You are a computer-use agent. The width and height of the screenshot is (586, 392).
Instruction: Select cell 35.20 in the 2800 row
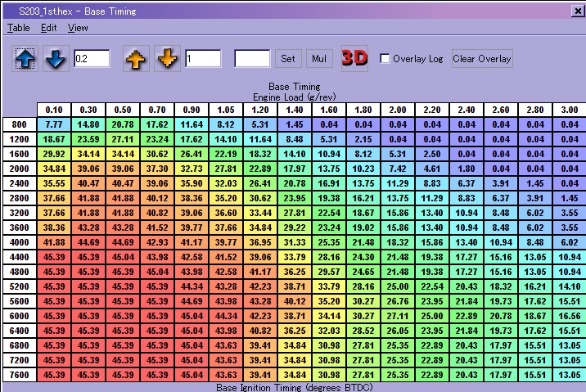coord(226,198)
